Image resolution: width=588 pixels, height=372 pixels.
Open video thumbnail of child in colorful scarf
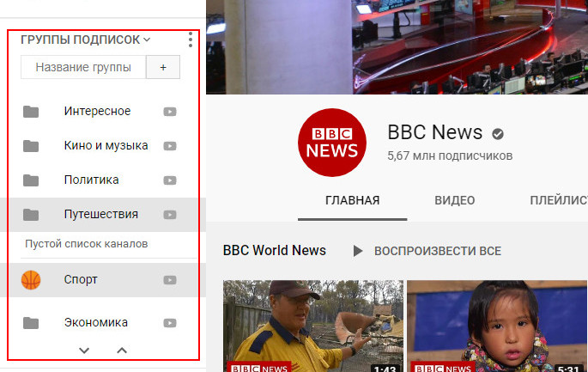coord(497,326)
